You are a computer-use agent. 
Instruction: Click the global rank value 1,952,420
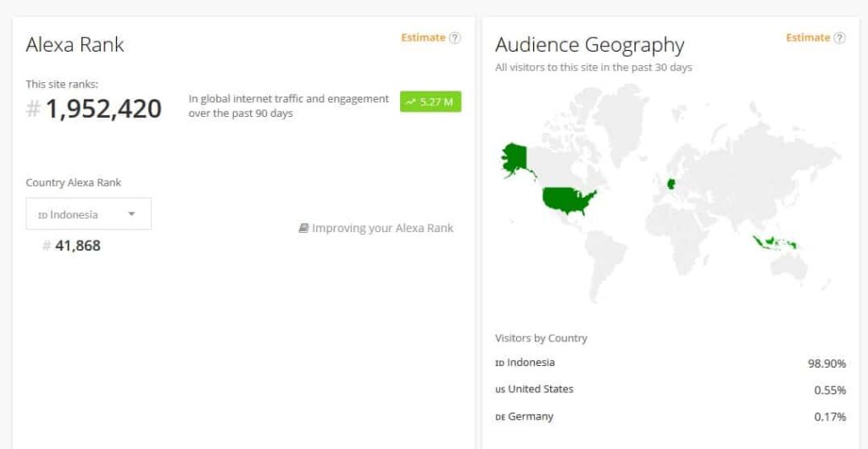pos(103,109)
